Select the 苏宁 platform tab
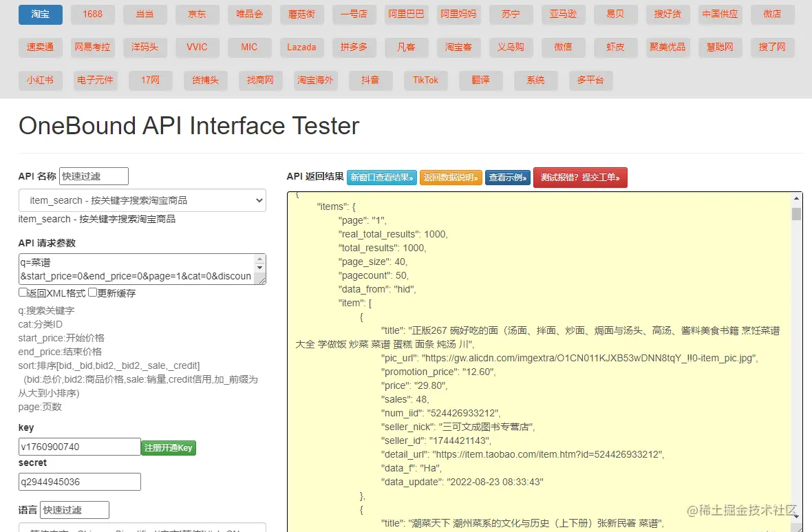This screenshot has width=812, height=532. click(511, 14)
